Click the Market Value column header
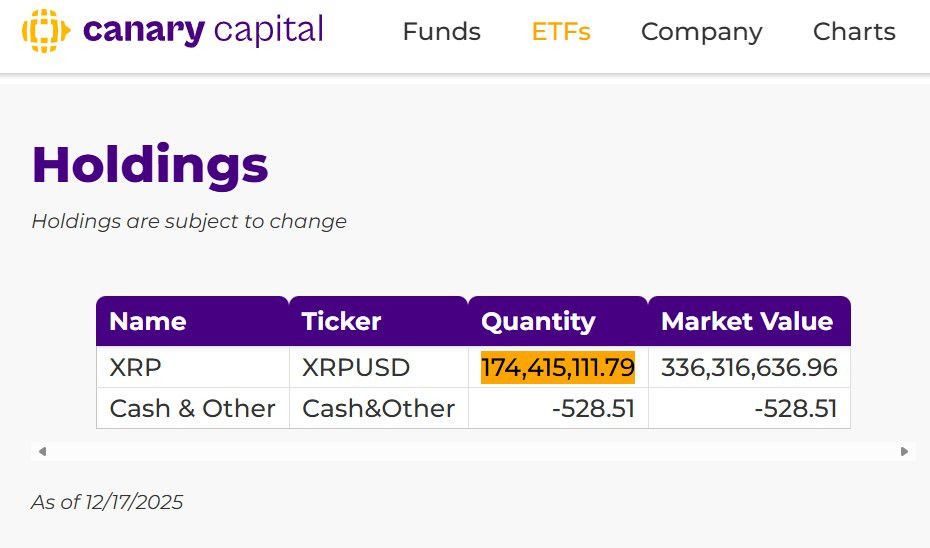 click(x=747, y=321)
